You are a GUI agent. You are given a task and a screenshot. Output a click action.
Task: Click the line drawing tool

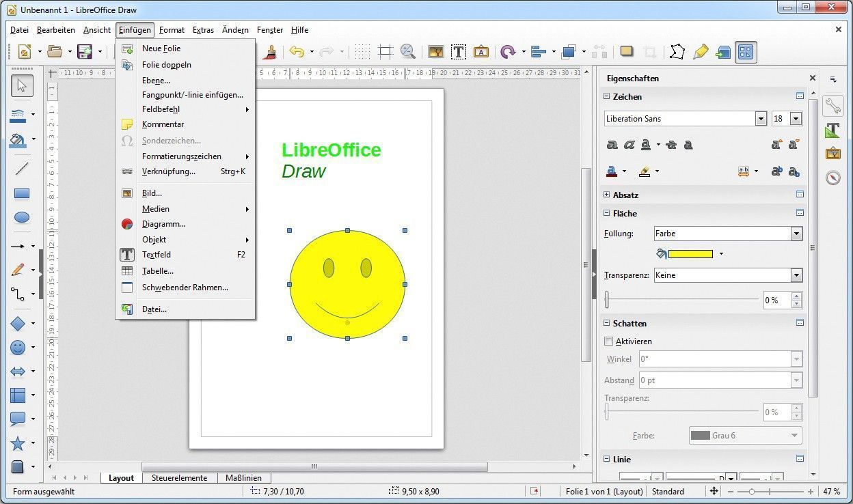click(x=22, y=169)
